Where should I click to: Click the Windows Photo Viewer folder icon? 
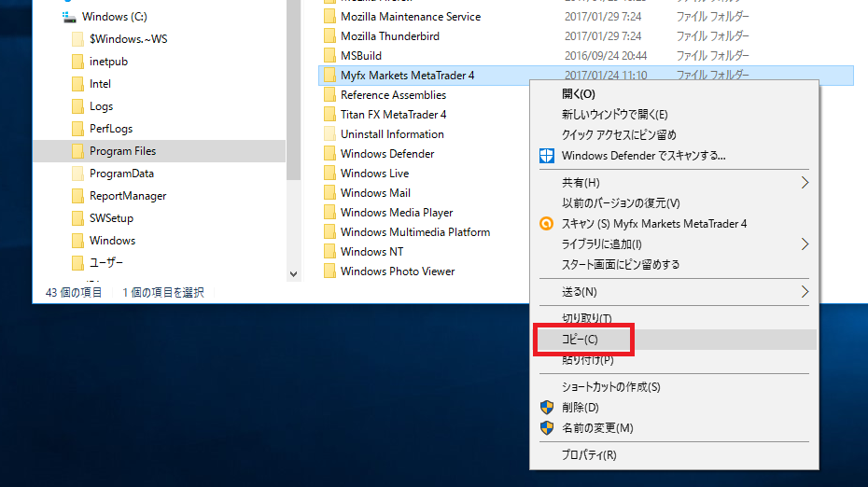(329, 271)
